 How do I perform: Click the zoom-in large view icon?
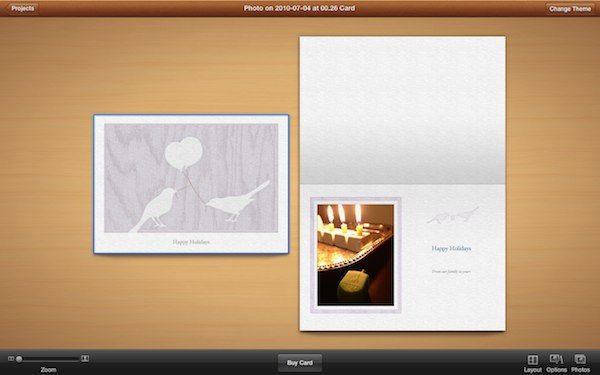[85, 359]
